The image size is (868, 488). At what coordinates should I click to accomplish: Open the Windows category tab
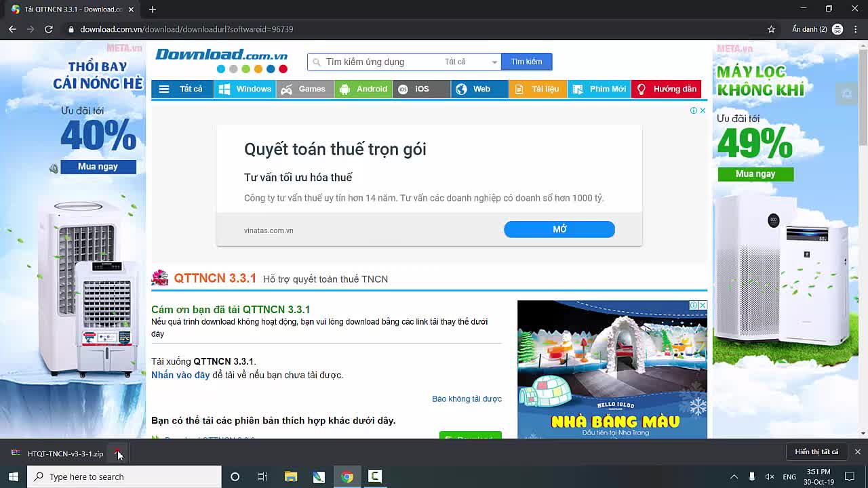(x=245, y=89)
